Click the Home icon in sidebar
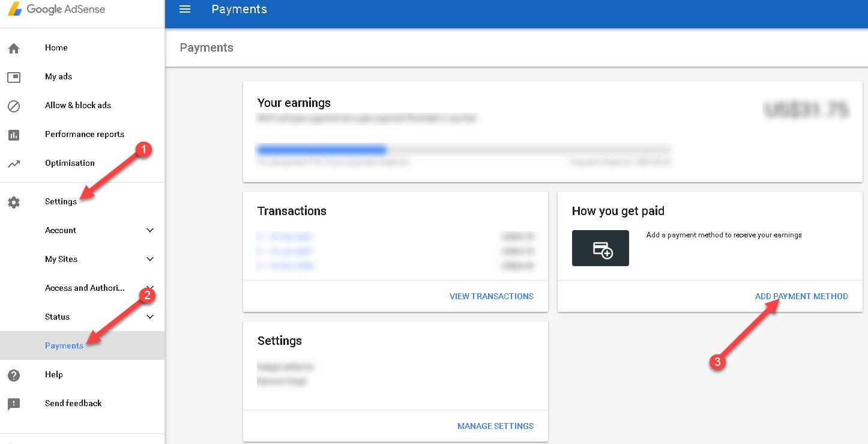Viewport: 868px width, 444px height. 13,47
